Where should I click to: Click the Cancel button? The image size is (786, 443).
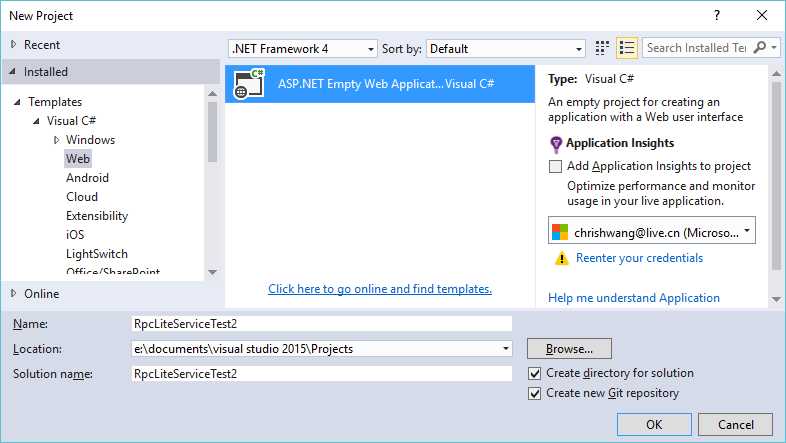(735, 424)
